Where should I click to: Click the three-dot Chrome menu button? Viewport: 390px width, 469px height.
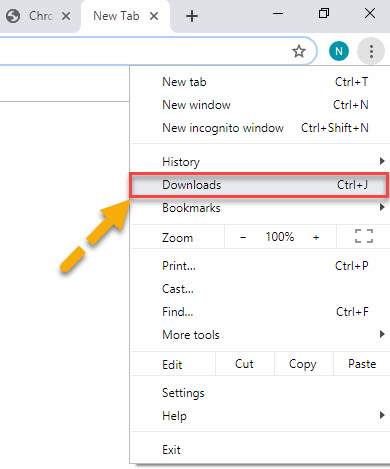(371, 51)
